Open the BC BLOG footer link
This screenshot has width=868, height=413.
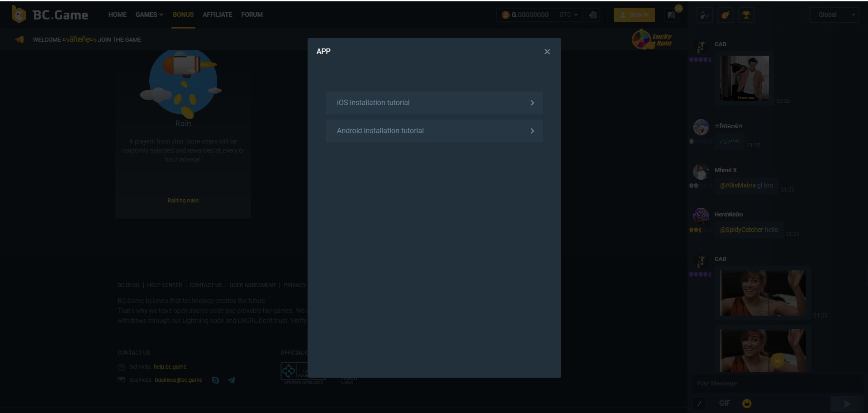coord(128,285)
